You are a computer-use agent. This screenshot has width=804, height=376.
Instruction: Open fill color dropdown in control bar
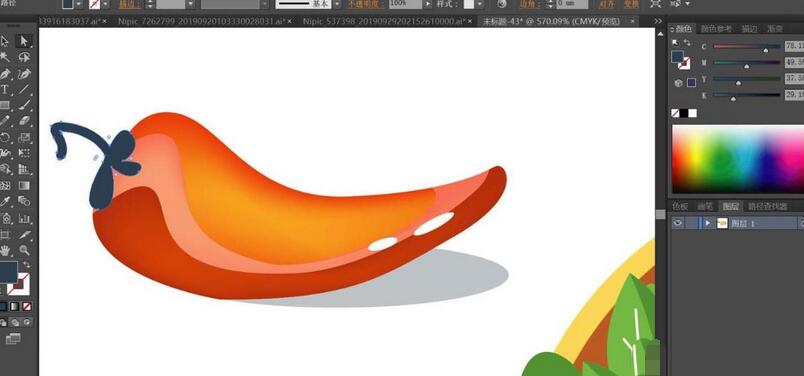coord(79,4)
